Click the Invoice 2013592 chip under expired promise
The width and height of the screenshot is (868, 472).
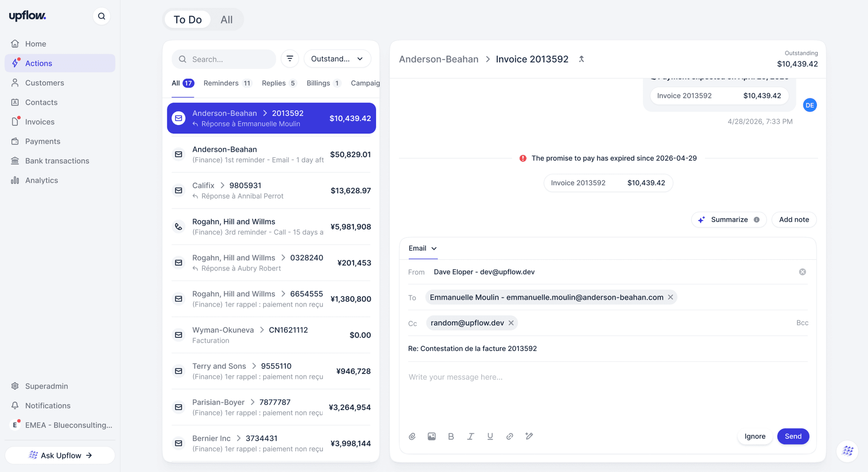pyautogui.click(x=608, y=183)
